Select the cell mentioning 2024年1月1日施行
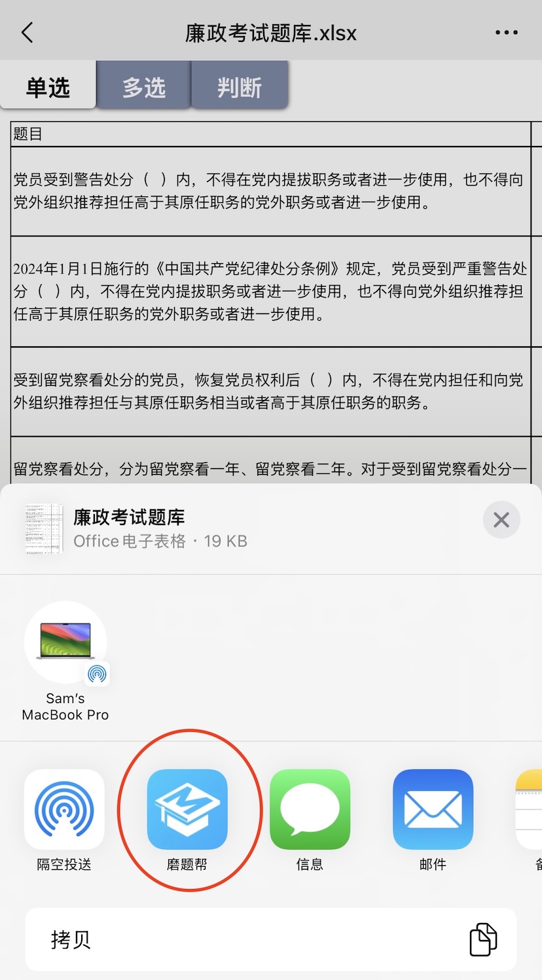This screenshot has height=980, width=542. [x=270, y=291]
